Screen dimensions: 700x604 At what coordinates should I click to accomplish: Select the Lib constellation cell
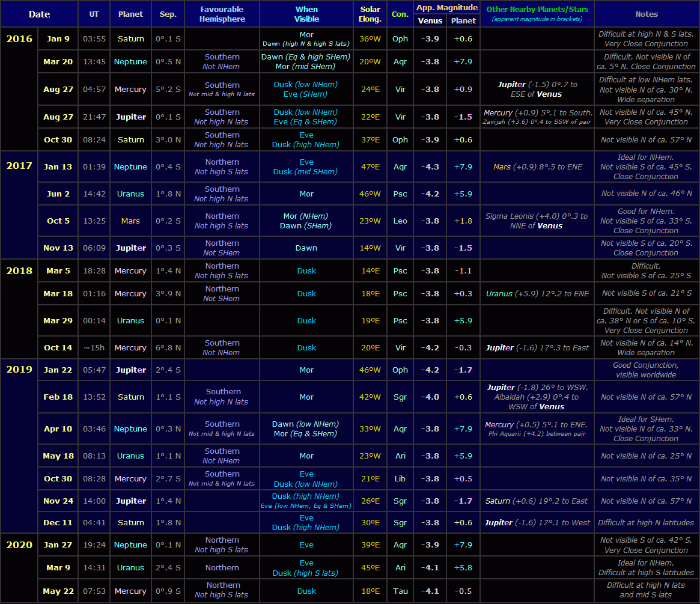click(x=400, y=478)
